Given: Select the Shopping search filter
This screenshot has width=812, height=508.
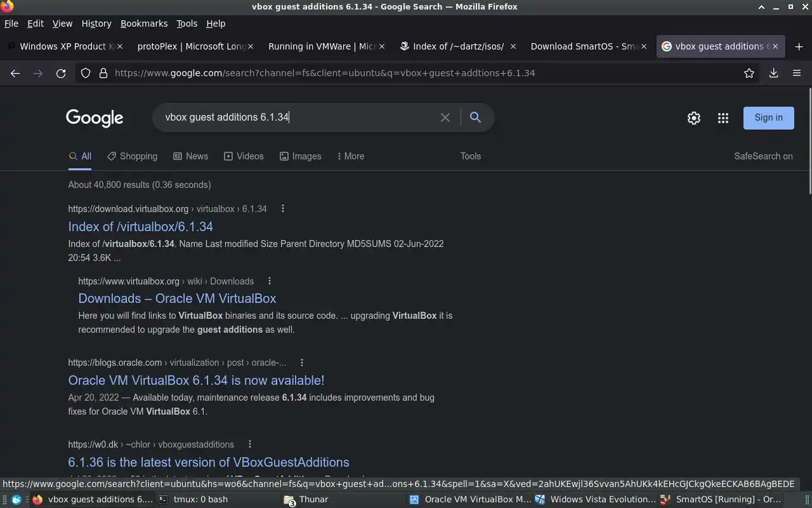Looking at the screenshot, I should 132,156.
